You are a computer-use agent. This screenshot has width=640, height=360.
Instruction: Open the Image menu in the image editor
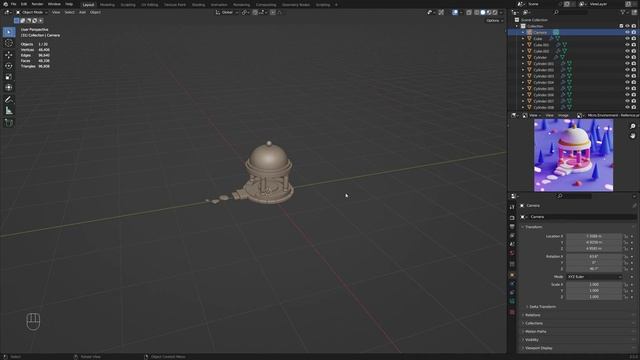tap(563, 116)
